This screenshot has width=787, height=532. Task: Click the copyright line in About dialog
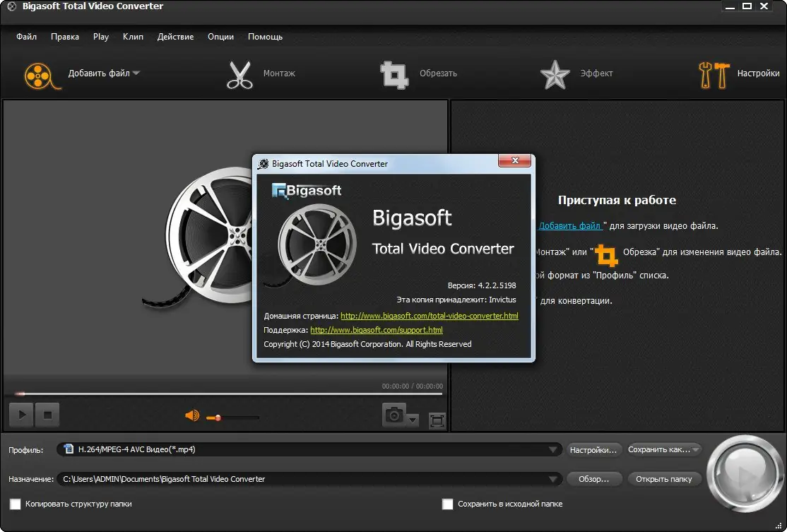point(367,344)
